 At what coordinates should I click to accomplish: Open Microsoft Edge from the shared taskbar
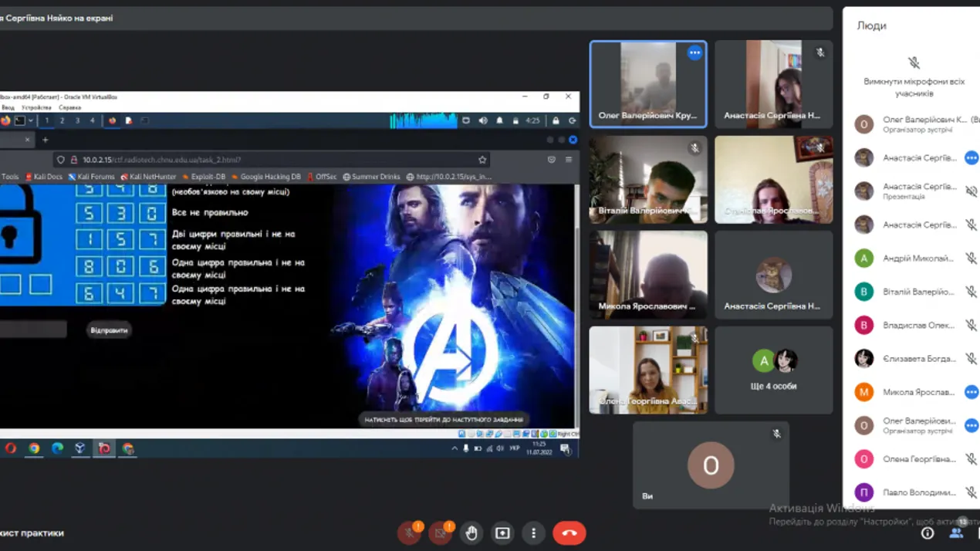click(x=57, y=448)
